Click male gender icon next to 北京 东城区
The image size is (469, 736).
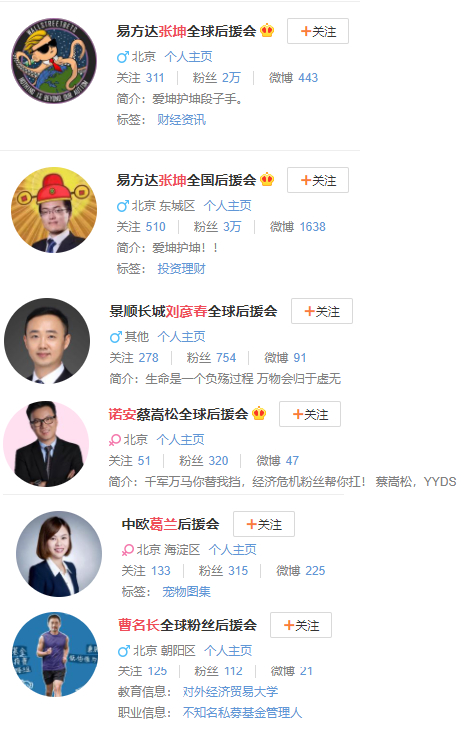(123, 206)
